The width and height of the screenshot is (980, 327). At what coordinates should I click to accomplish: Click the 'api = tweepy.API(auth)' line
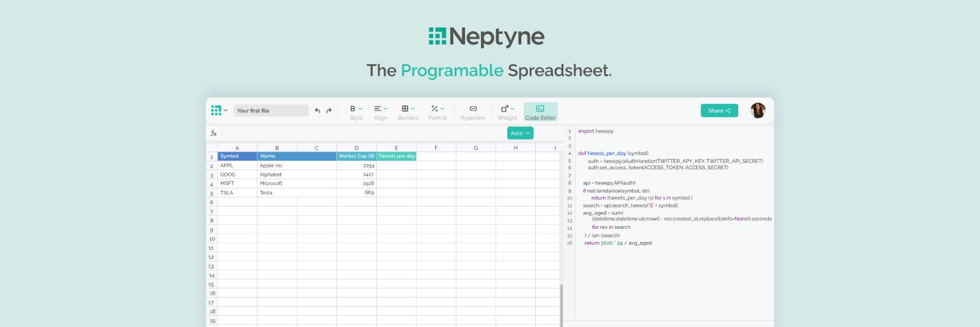[x=609, y=183]
